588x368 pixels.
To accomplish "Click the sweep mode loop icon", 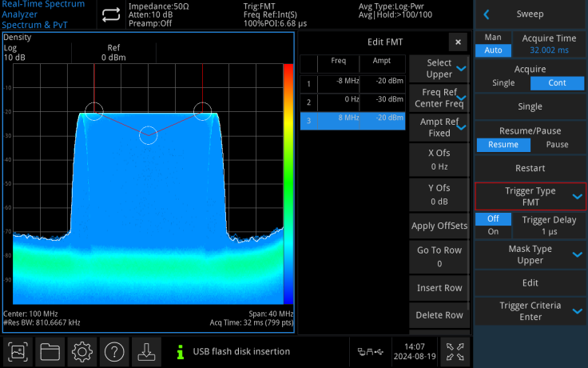I will [x=110, y=14].
